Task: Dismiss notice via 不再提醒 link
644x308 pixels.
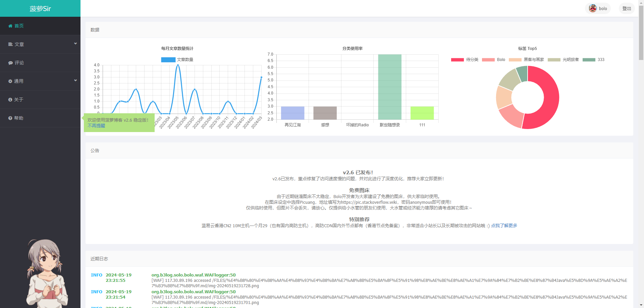Action: pyautogui.click(x=96, y=126)
